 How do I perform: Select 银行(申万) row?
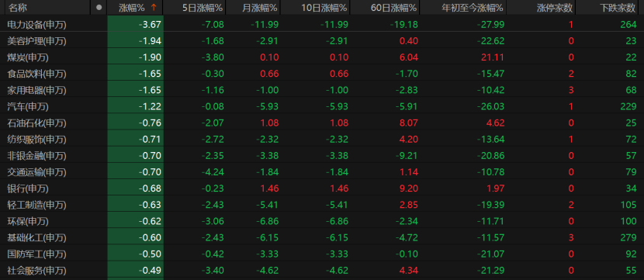[322, 188]
